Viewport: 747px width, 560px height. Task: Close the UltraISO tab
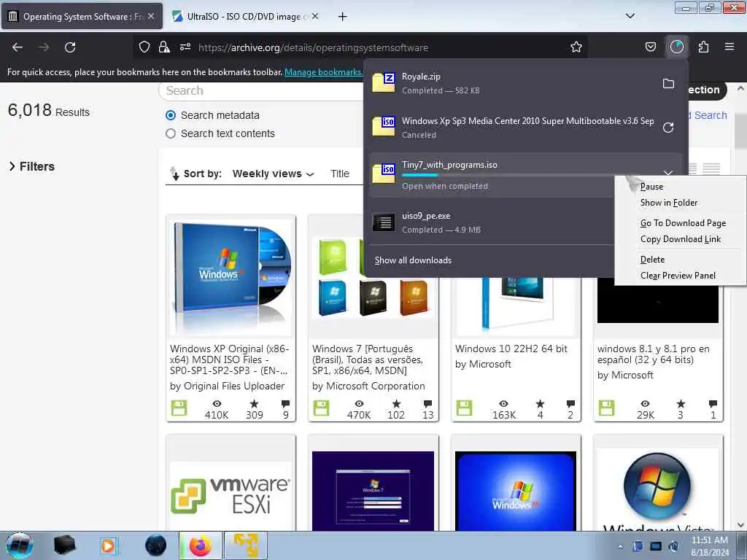click(x=315, y=16)
